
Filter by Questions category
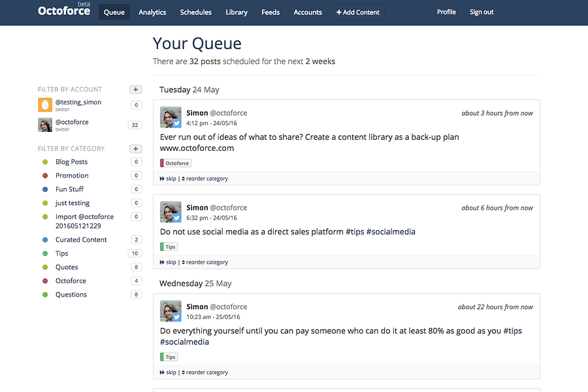(71, 295)
